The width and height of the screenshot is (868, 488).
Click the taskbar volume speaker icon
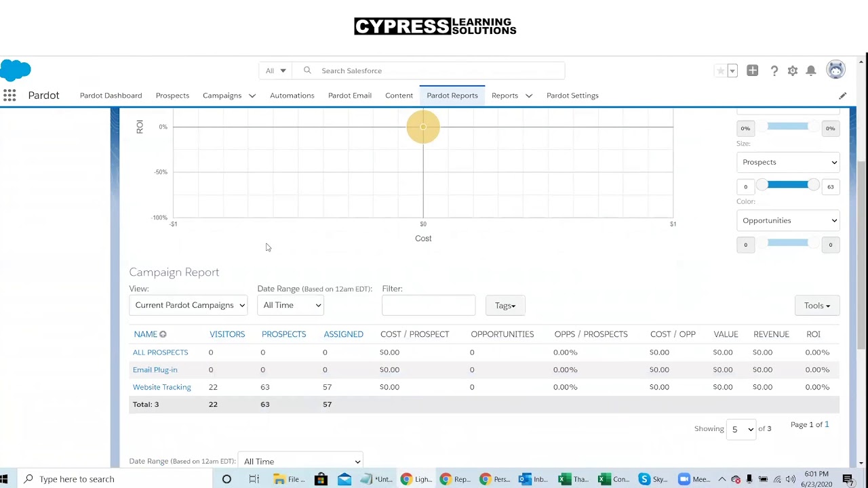(x=791, y=479)
